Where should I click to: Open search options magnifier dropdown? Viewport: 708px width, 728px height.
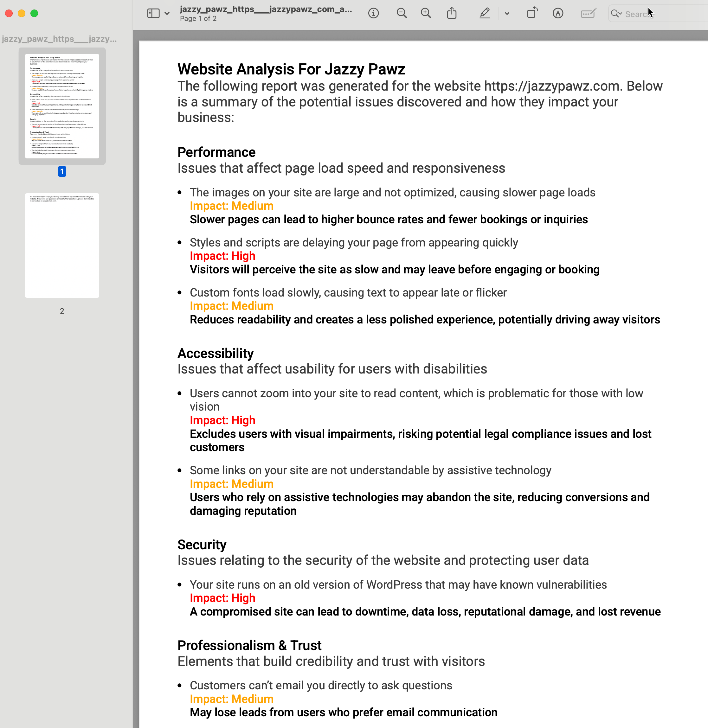click(x=616, y=14)
